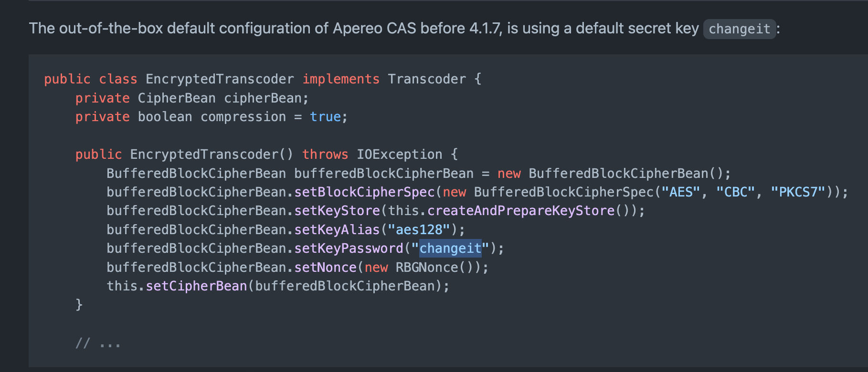
Task: Click the "CBC" string literal
Action: coord(735,192)
